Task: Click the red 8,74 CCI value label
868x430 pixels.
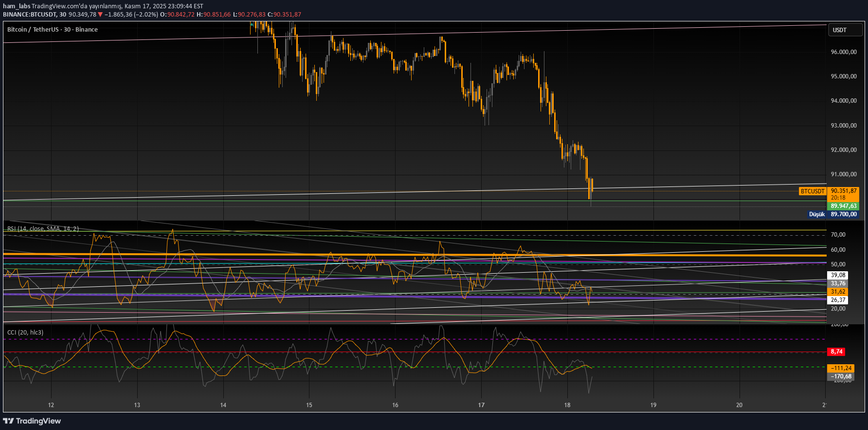Action: [836, 352]
